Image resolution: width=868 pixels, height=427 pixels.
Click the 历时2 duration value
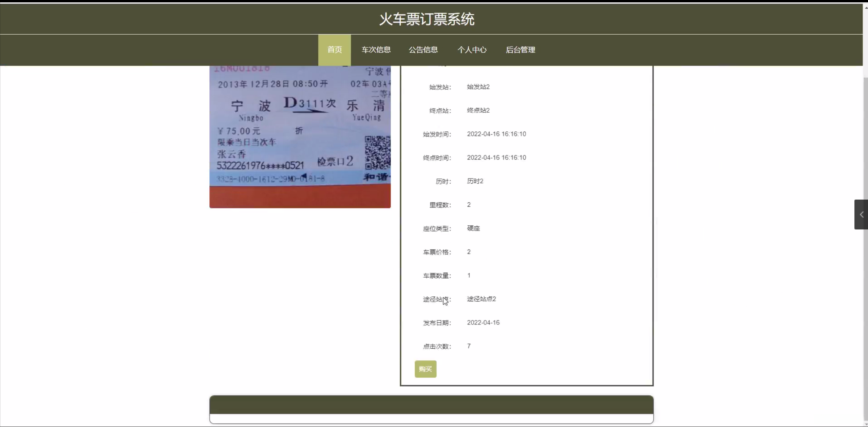pos(475,181)
